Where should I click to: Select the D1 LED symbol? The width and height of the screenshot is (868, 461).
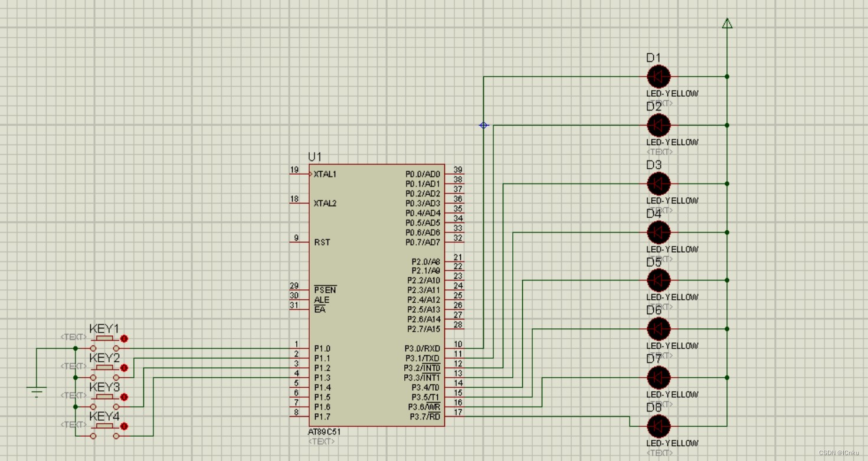659,76
